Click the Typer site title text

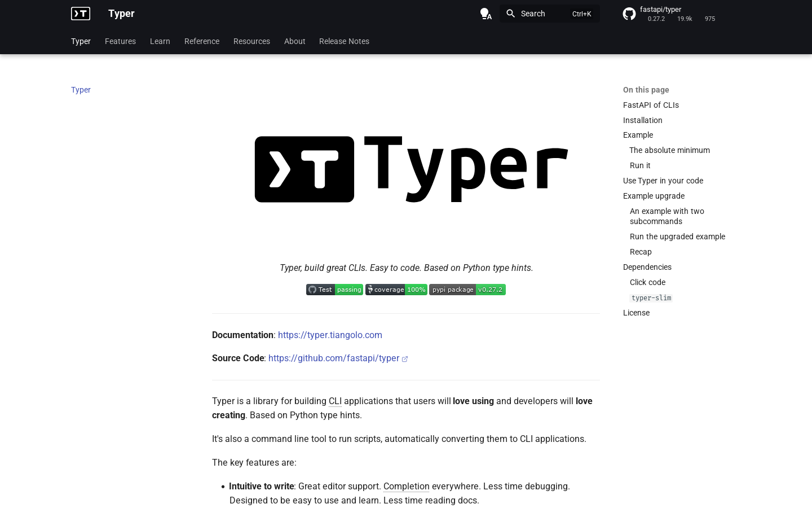(x=121, y=14)
